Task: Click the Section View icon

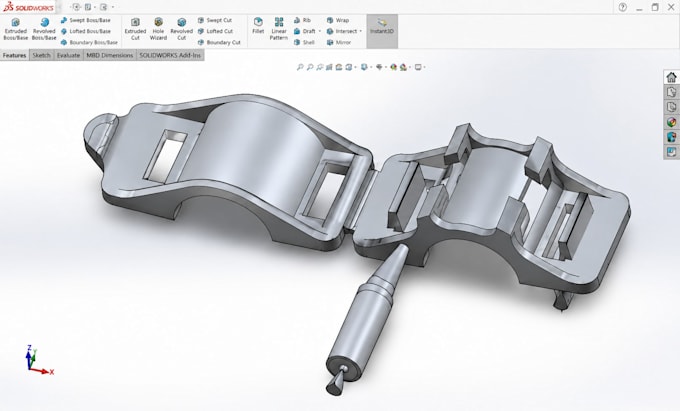Action: pos(329,67)
